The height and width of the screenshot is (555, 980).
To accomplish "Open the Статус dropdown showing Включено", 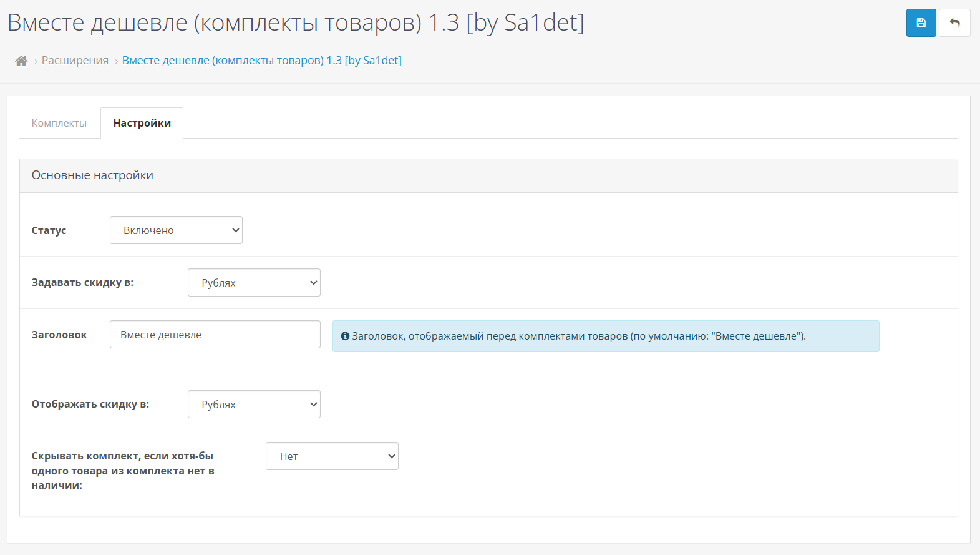I will tap(176, 230).
